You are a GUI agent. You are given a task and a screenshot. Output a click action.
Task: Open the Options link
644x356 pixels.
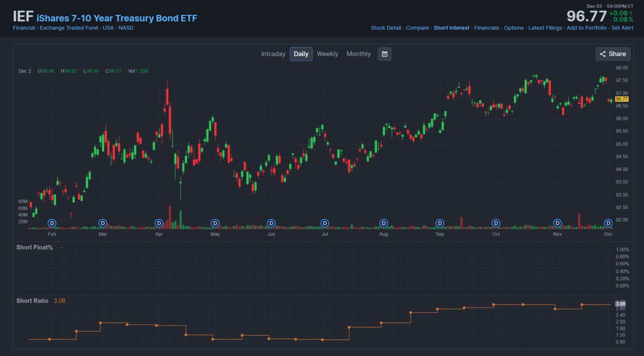point(514,28)
